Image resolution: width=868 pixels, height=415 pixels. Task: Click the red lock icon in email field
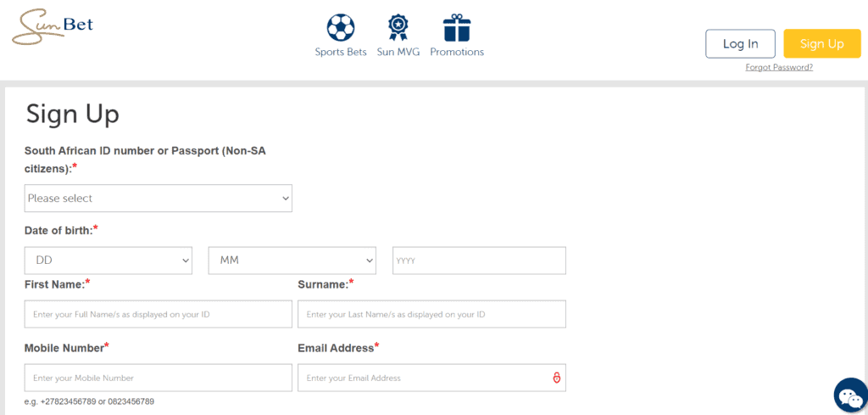[557, 378]
